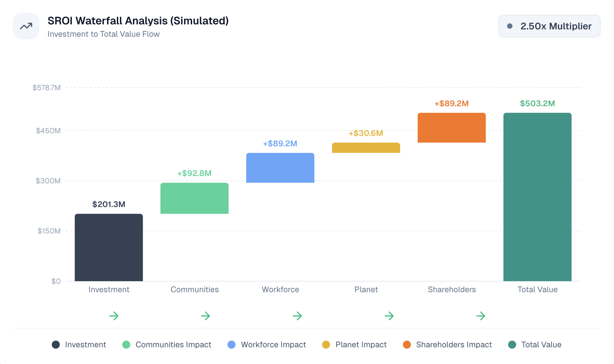
Task: Click the arrow before Total Value
Action: pyautogui.click(x=481, y=316)
